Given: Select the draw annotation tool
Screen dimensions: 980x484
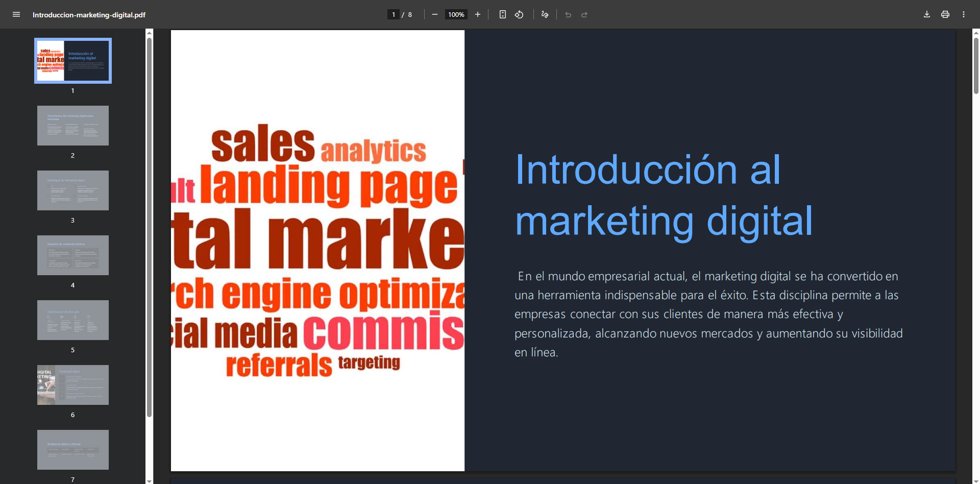Looking at the screenshot, I should pos(545,15).
